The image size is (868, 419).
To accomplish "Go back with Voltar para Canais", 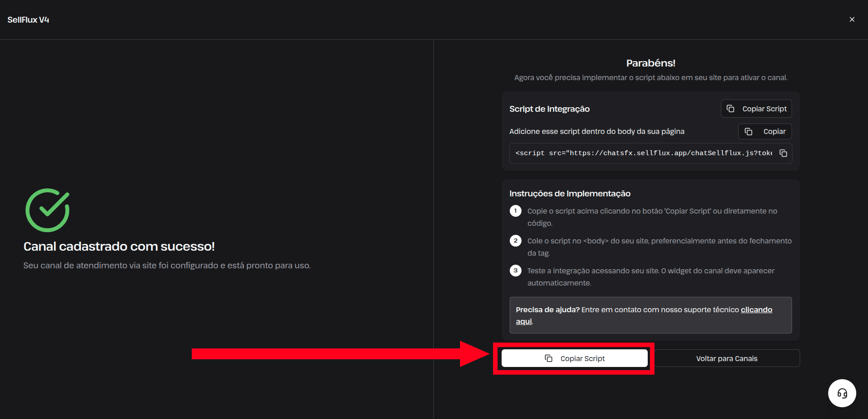I will click(x=727, y=358).
